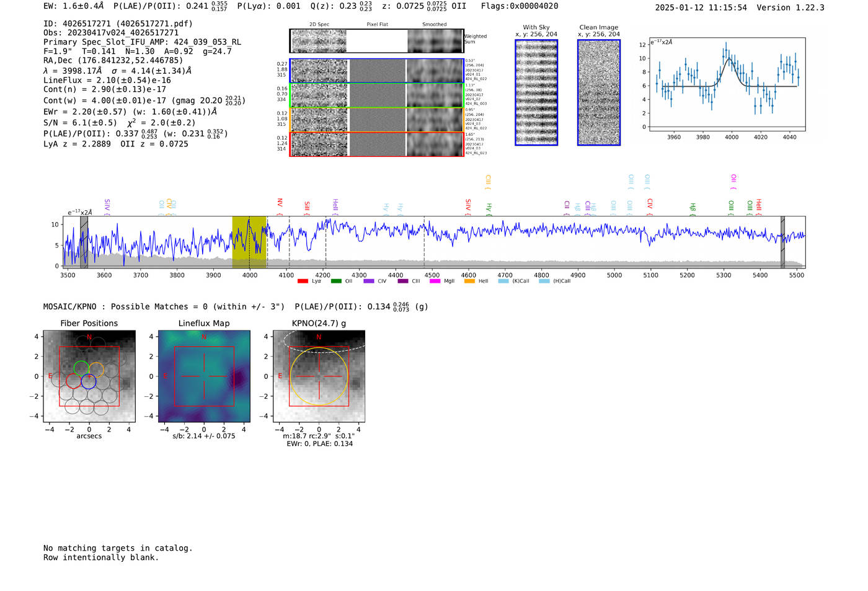Click the dark purple CIII legend swatch
868x591 pixels.
403,281
